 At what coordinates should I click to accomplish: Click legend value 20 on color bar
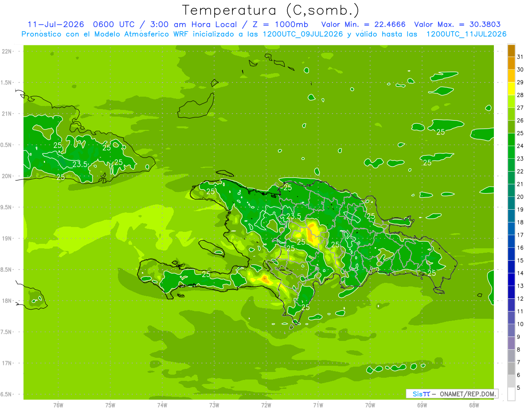pos(520,196)
